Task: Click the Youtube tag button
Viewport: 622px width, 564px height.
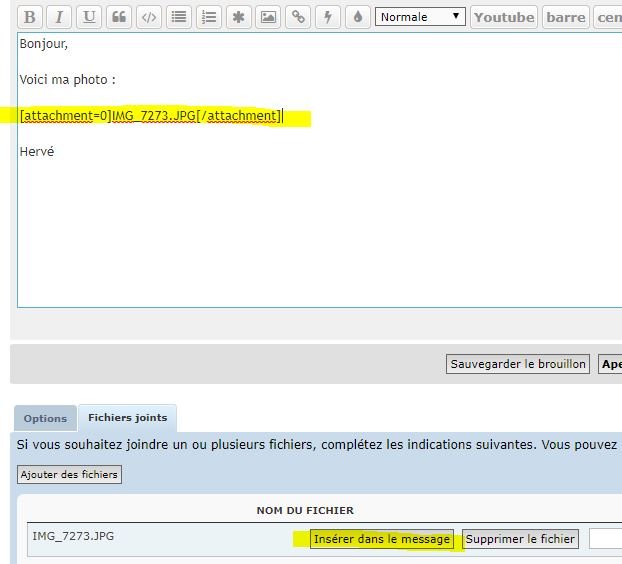Action: (503, 17)
